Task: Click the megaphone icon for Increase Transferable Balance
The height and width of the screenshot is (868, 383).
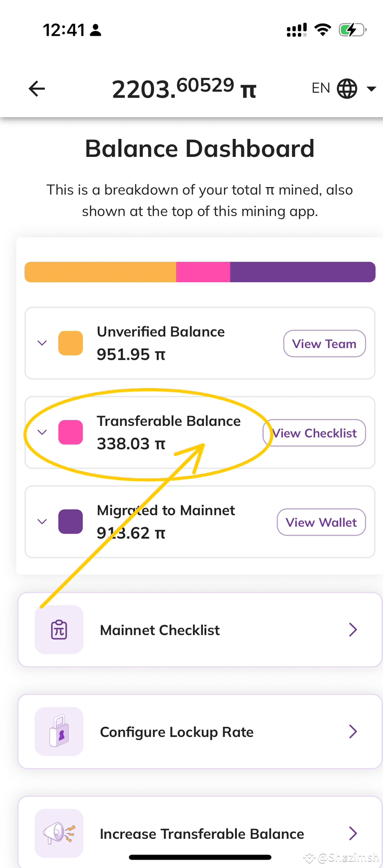Action: tap(59, 833)
